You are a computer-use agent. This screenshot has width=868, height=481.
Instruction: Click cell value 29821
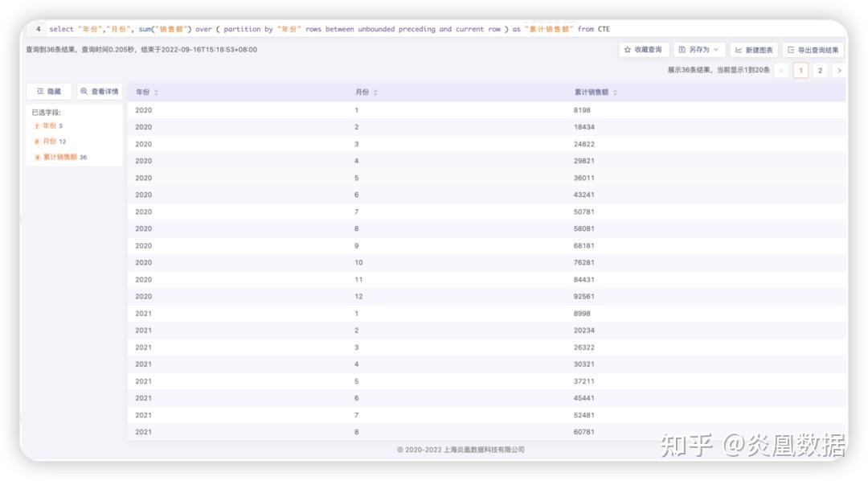coord(584,161)
